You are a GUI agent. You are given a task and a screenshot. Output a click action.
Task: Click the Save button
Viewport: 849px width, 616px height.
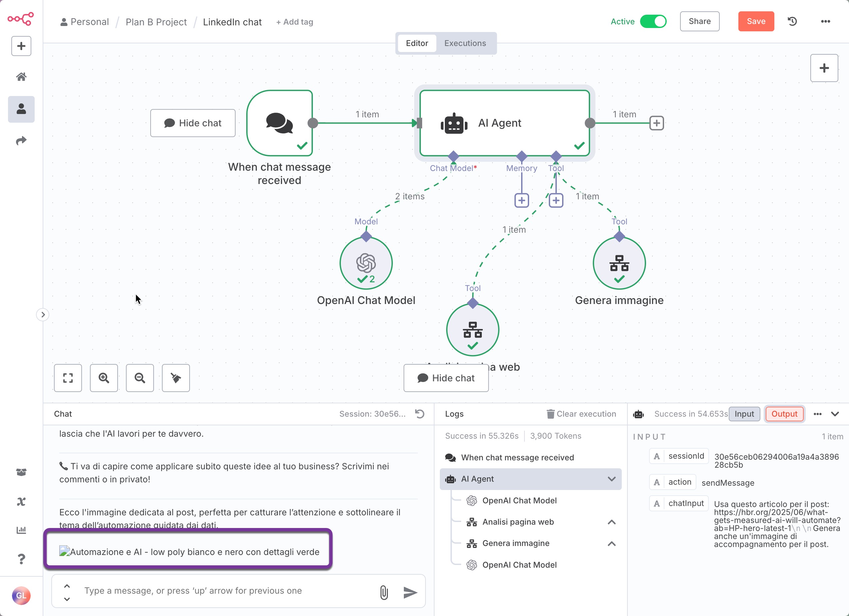pyautogui.click(x=756, y=21)
